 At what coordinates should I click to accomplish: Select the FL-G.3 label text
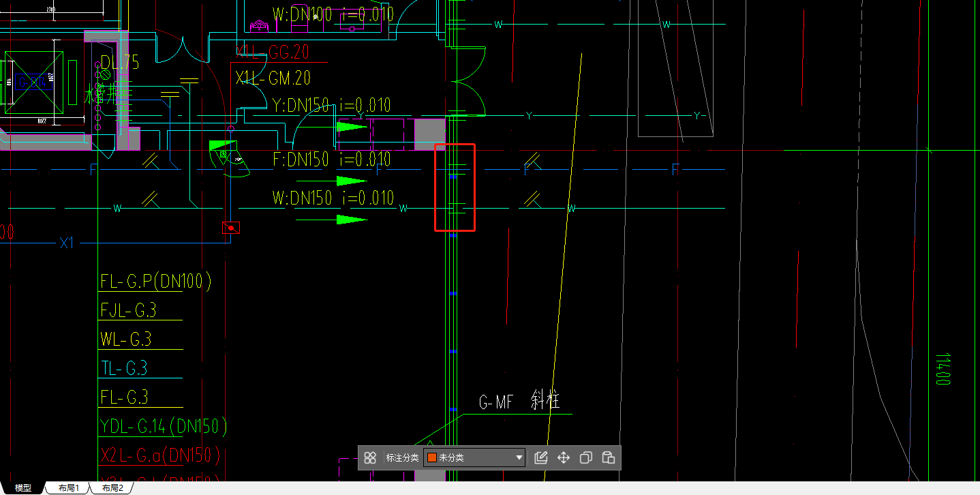tap(124, 397)
